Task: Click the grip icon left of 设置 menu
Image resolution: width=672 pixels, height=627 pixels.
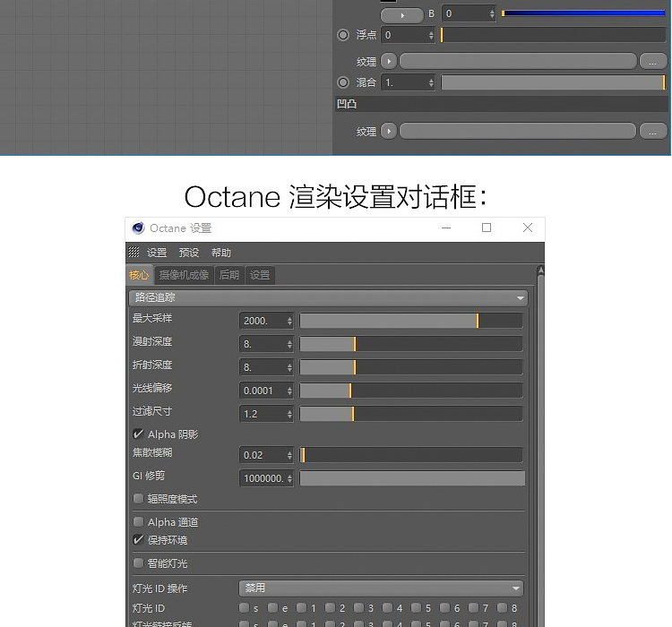Action: pos(134,252)
